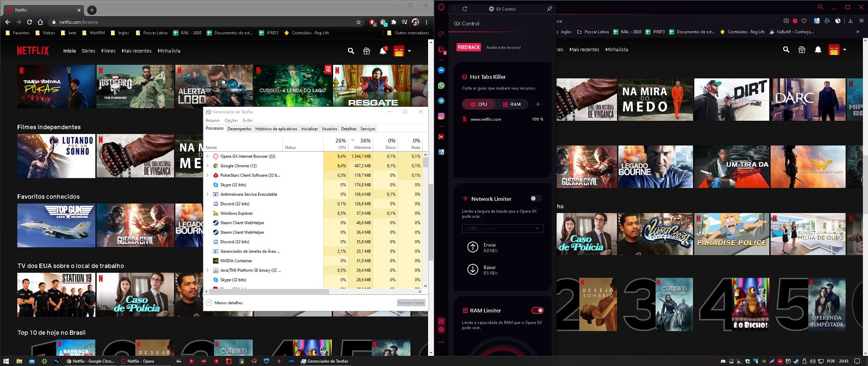
Task: Click the FEEDBACK button in GX Control
Action: 469,47
